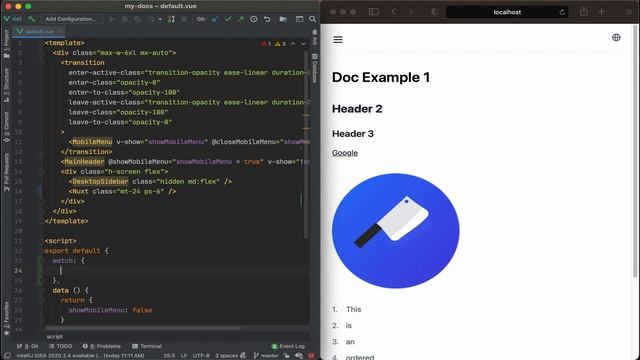
Task: Click the green Build hammer icon
Action: point(31,19)
